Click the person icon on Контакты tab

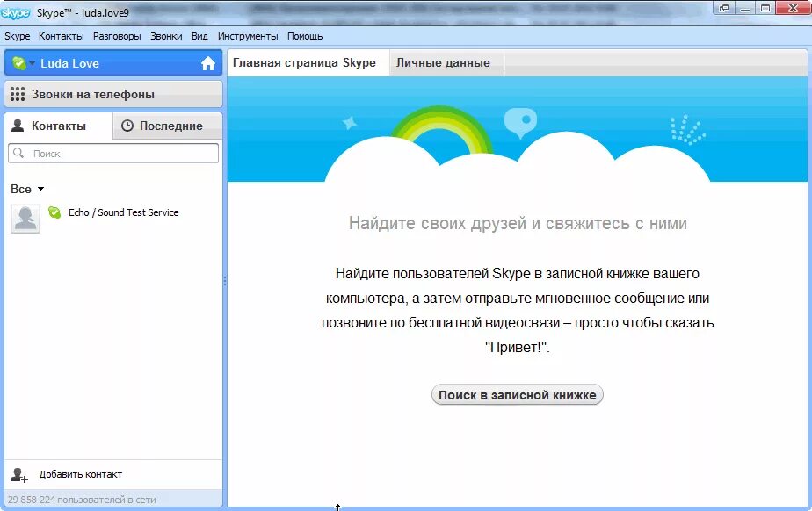click(x=18, y=126)
